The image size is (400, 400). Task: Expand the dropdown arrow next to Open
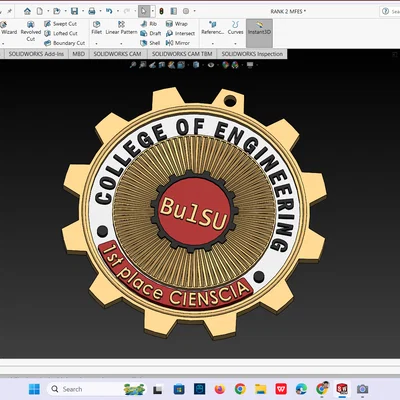[x=65, y=11]
